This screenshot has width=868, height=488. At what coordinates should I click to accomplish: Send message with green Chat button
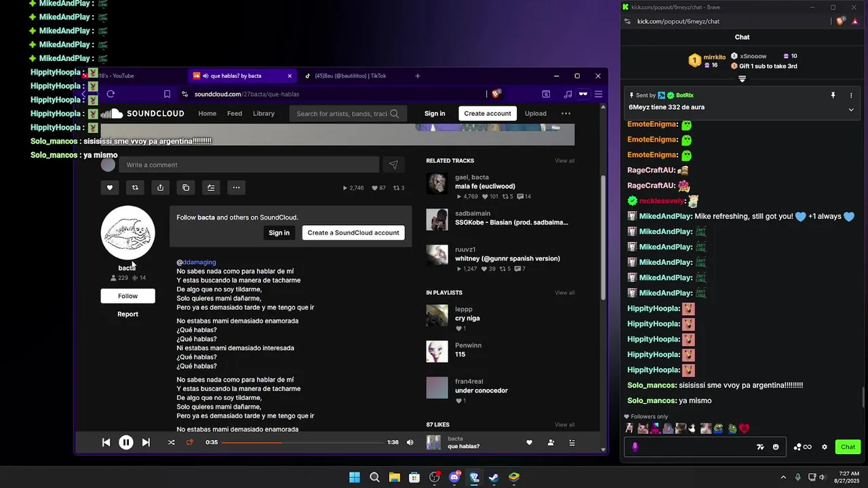(848, 447)
